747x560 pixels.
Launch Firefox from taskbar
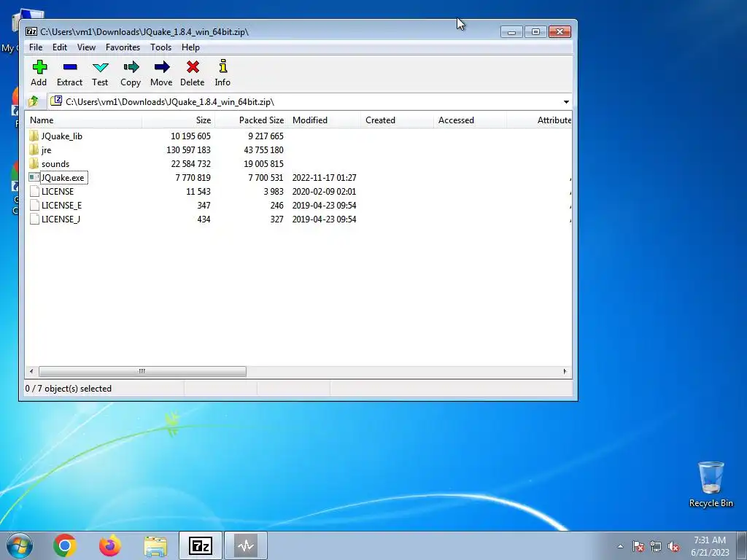(110, 545)
